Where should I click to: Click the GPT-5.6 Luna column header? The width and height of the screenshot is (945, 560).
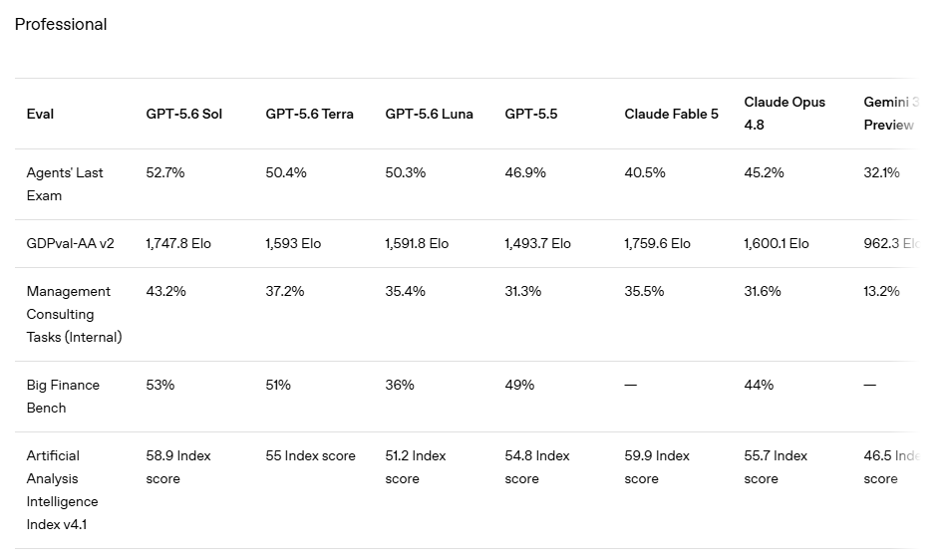(x=429, y=114)
